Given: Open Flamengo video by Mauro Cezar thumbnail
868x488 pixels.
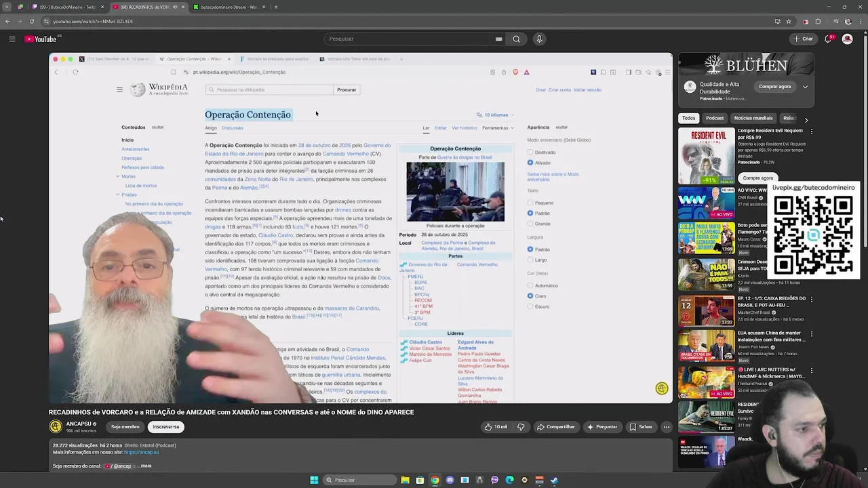Looking at the screenshot, I should (706, 239).
